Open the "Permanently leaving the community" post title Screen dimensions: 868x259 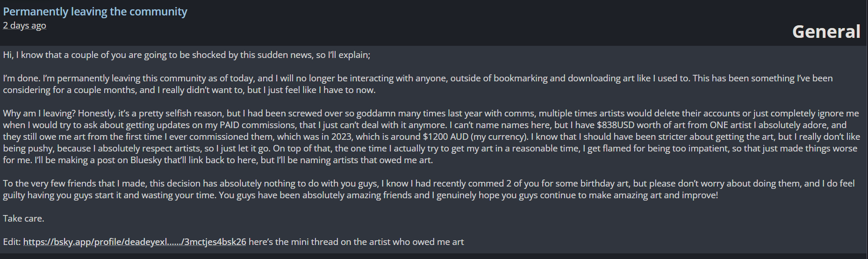(95, 12)
